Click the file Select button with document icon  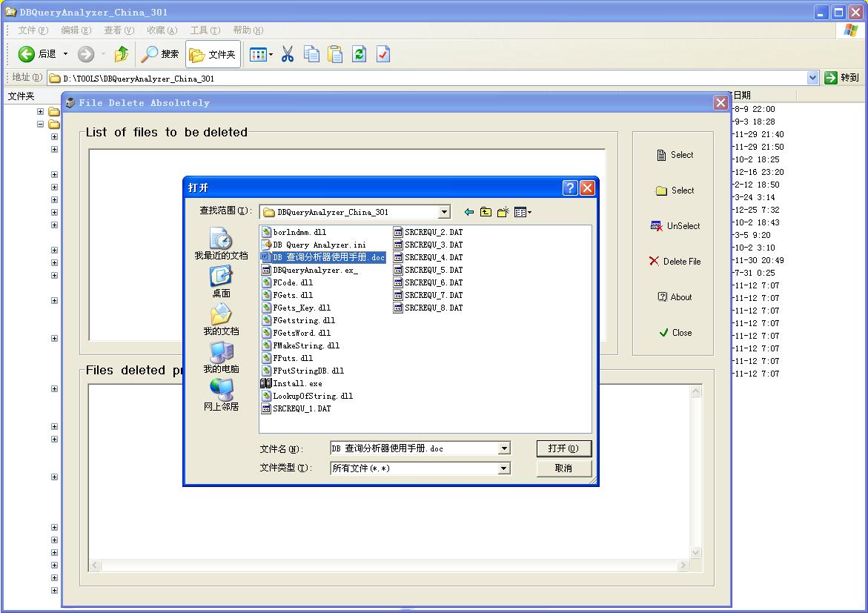675,154
